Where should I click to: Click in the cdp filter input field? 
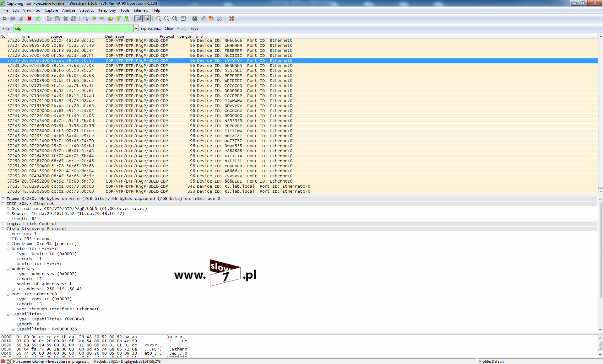73,29
